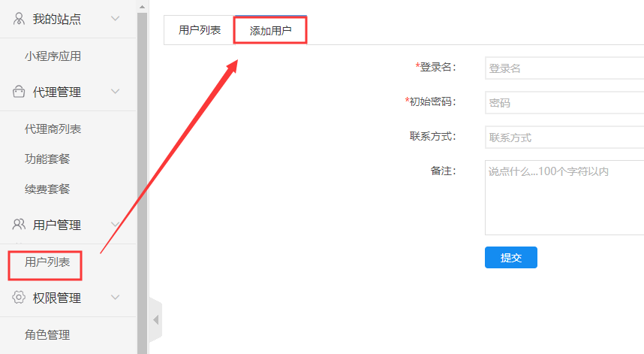Open 小程序应用 in the sidebar
Image resolution: width=644 pixels, height=354 pixels.
53,56
